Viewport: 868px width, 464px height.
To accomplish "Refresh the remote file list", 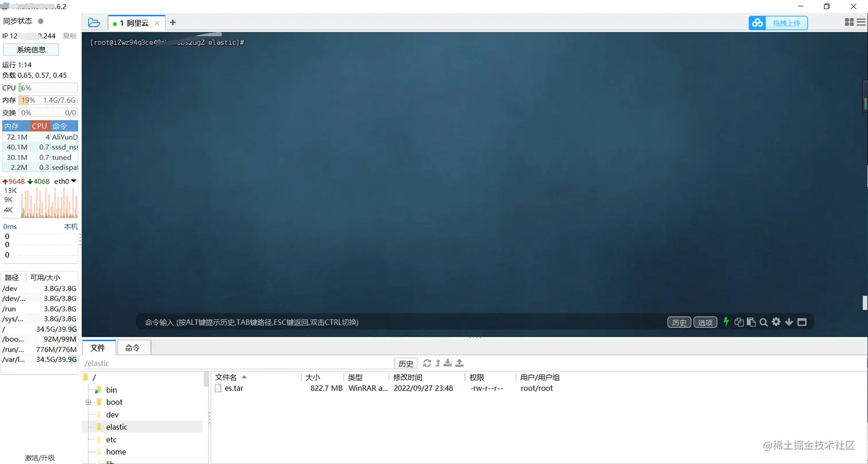I will tap(427, 363).
